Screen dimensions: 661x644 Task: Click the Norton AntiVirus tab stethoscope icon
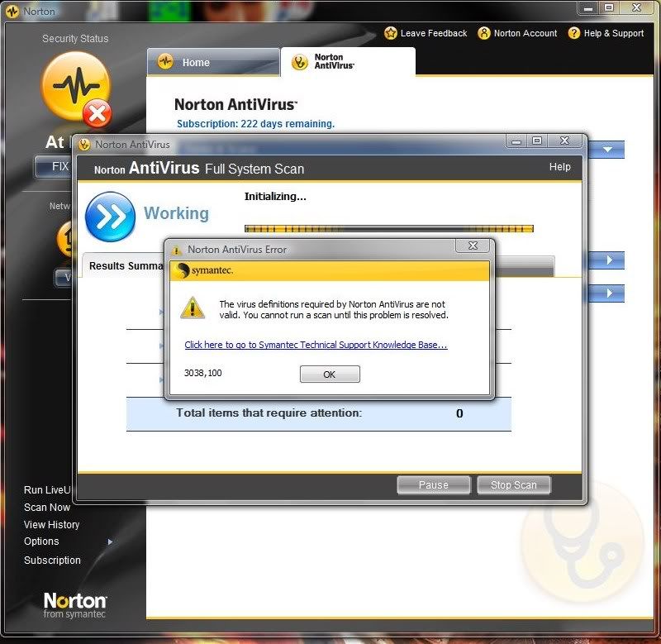coord(300,62)
